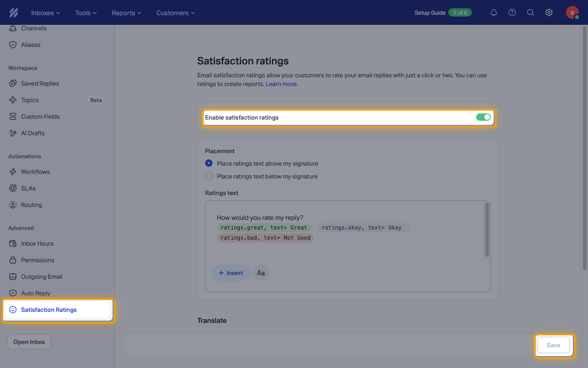Click the Aa text formatting button

pyautogui.click(x=261, y=273)
